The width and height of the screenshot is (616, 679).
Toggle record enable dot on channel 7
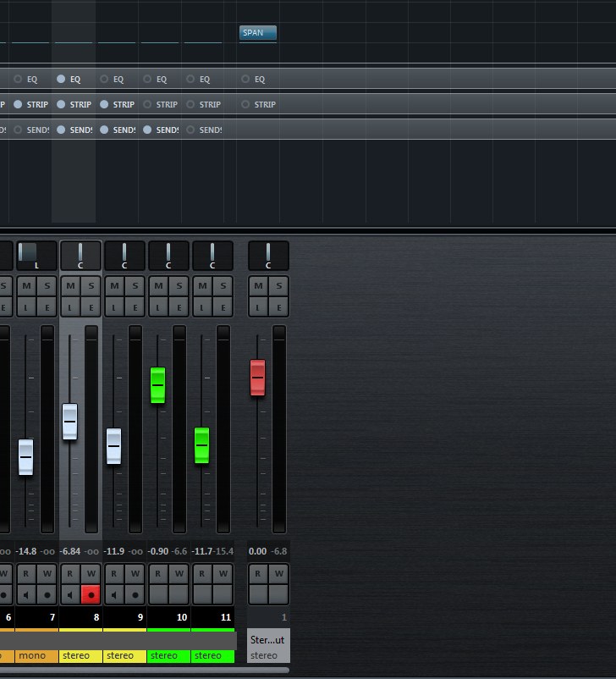click(47, 594)
